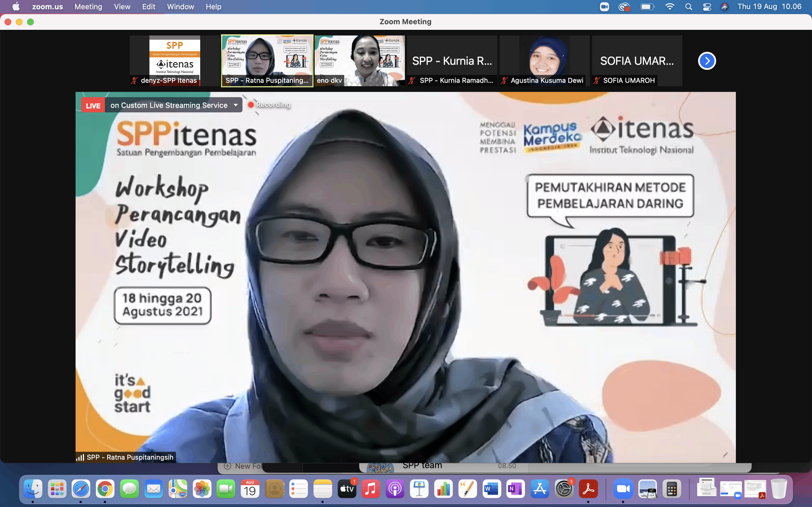
Task: Click the Spotlight search magnifier icon
Action: click(x=689, y=7)
